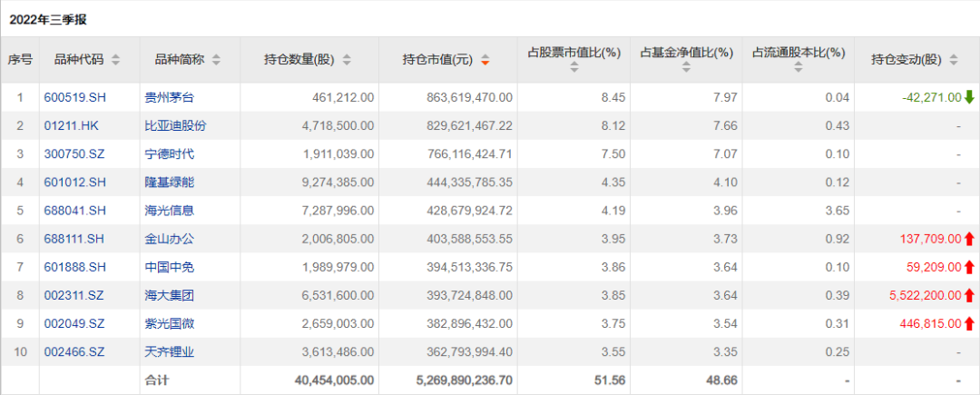Open stock code 300750.SZ
The height and width of the screenshot is (395, 980).
75,153
